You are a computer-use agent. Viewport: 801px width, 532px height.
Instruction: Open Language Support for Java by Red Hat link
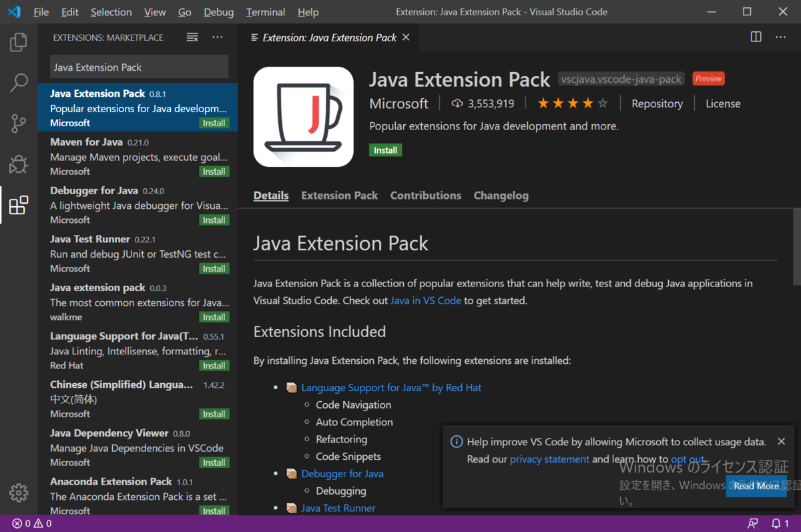tap(391, 387)
